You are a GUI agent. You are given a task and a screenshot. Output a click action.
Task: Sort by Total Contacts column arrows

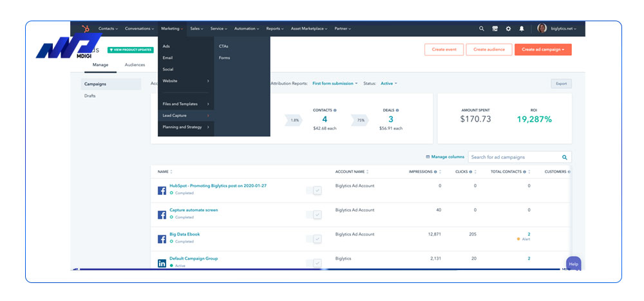tap(529, 172)
